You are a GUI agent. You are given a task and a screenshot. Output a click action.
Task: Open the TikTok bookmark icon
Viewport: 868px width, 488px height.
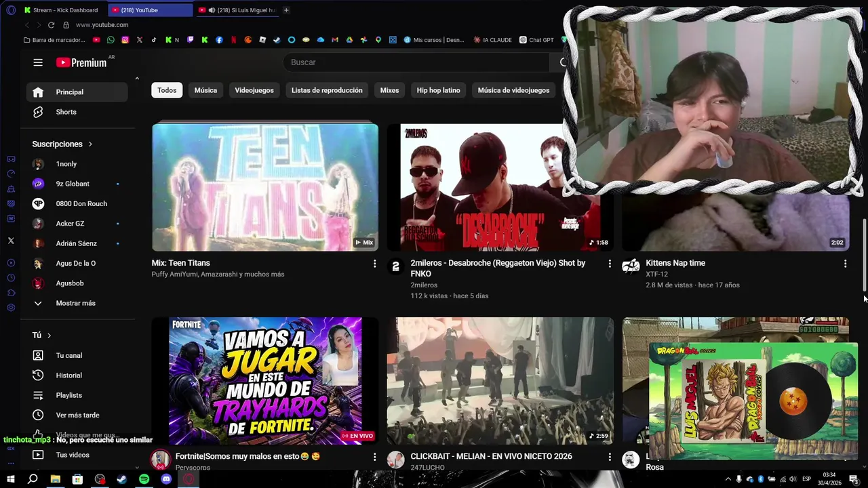154,40
